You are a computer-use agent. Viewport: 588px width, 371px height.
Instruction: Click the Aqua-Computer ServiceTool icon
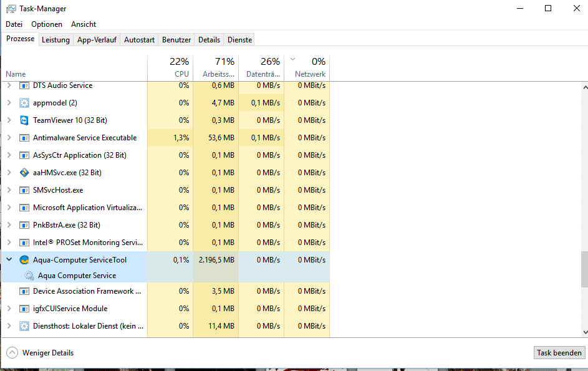pyautogui.click(x=24, y=260)
